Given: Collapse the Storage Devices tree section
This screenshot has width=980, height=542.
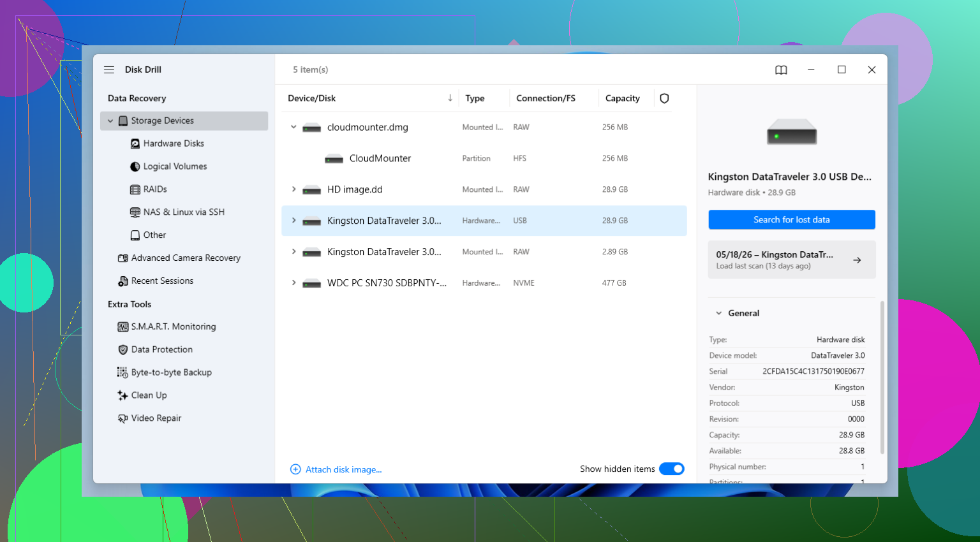Looking at the screenshot, I should [x=110, y=121].
